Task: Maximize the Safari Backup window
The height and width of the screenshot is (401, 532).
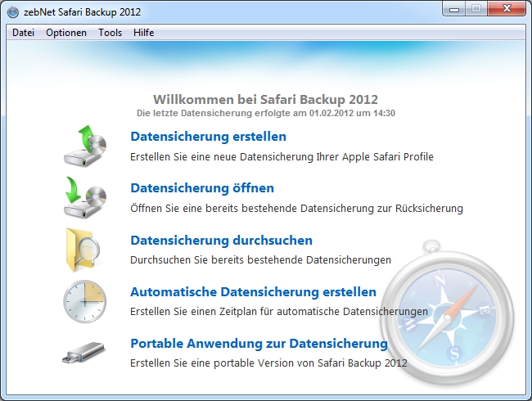Action: click(x=476, y=9)
